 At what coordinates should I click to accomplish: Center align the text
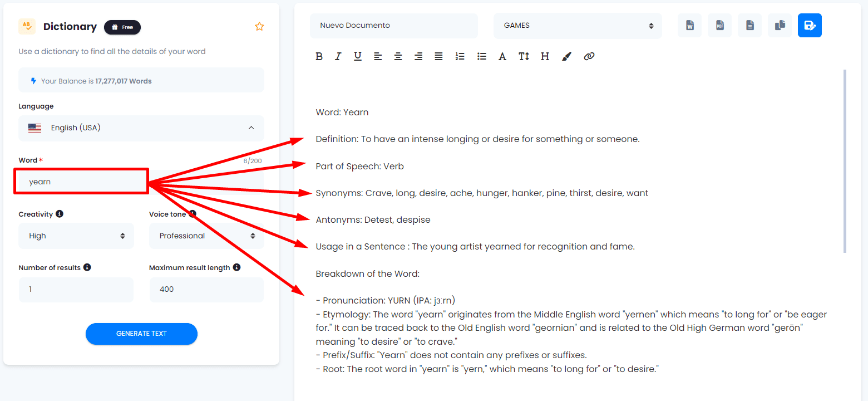[x=398, y=56]
